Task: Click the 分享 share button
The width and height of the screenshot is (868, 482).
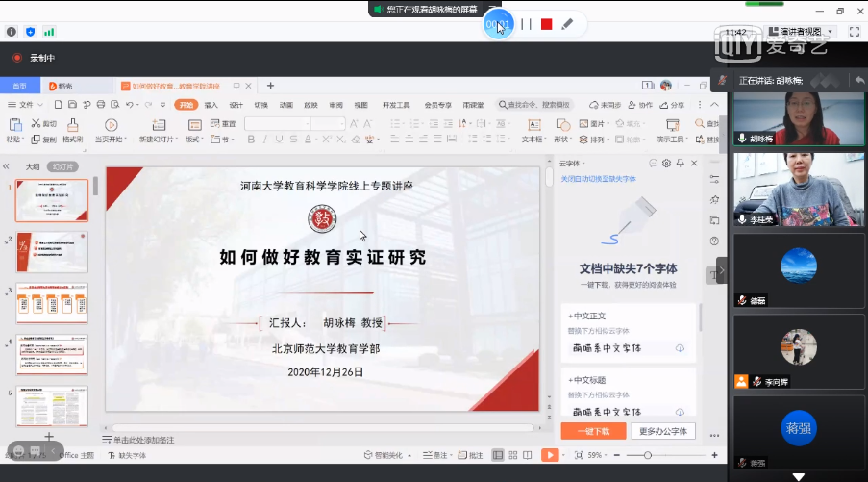Action: 672,105
